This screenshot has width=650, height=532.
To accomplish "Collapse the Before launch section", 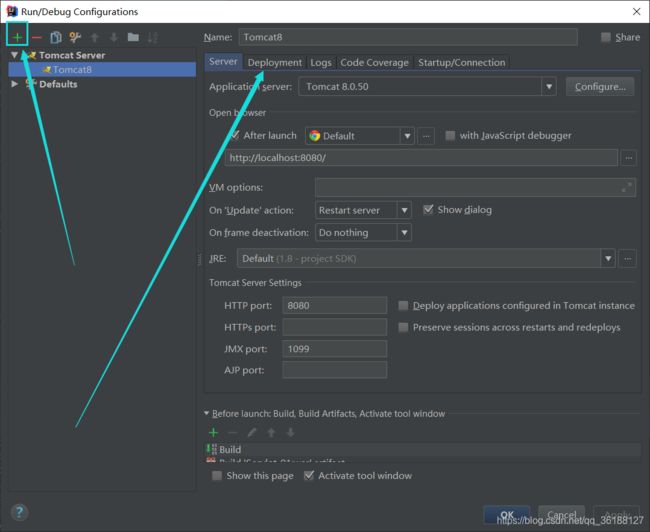I will click(x=206, y=413).
